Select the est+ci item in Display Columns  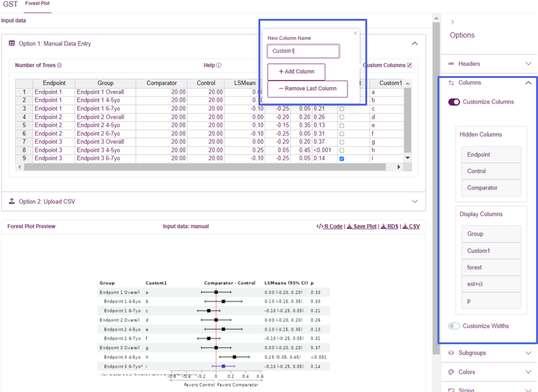tap(491, 284)
